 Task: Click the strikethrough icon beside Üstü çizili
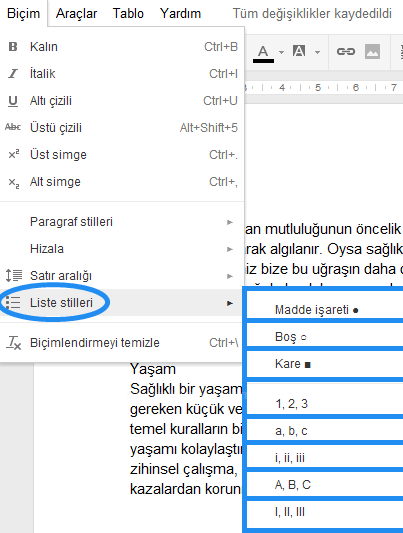[13, 127]
